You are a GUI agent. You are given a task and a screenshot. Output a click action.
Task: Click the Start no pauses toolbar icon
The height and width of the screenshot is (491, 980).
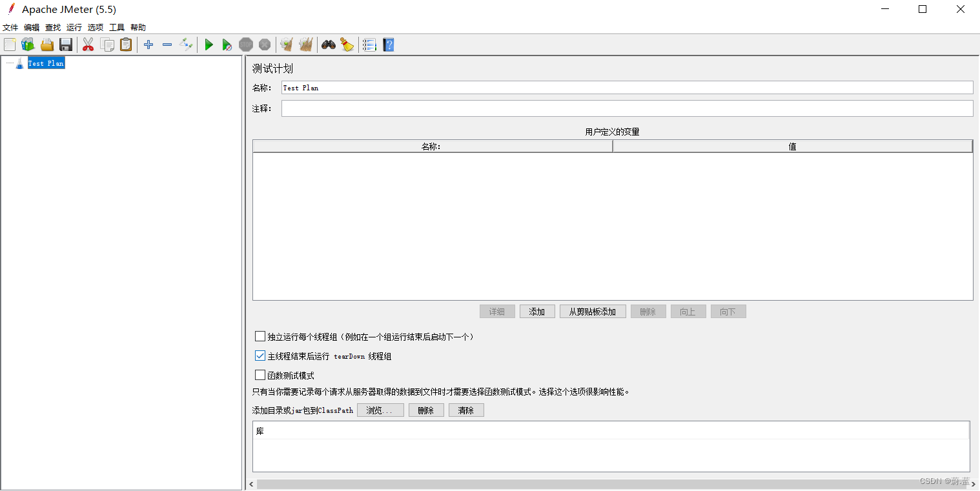(227, 45)
